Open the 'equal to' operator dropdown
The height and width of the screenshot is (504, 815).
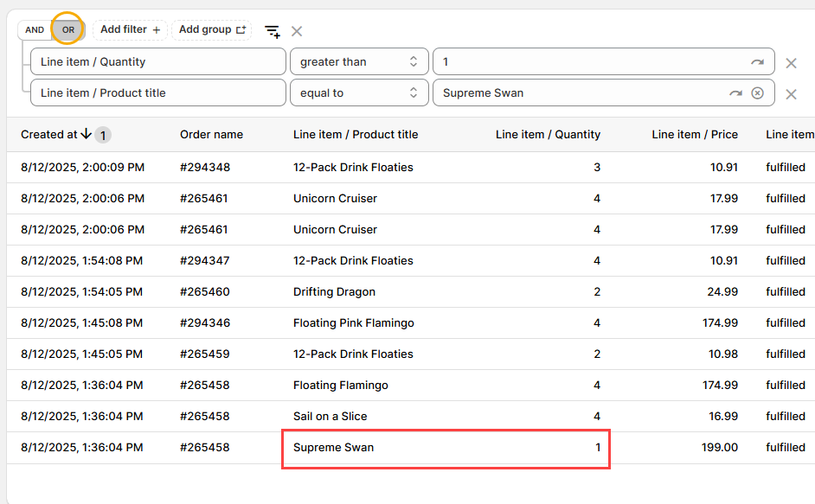[x=358, y=93]
